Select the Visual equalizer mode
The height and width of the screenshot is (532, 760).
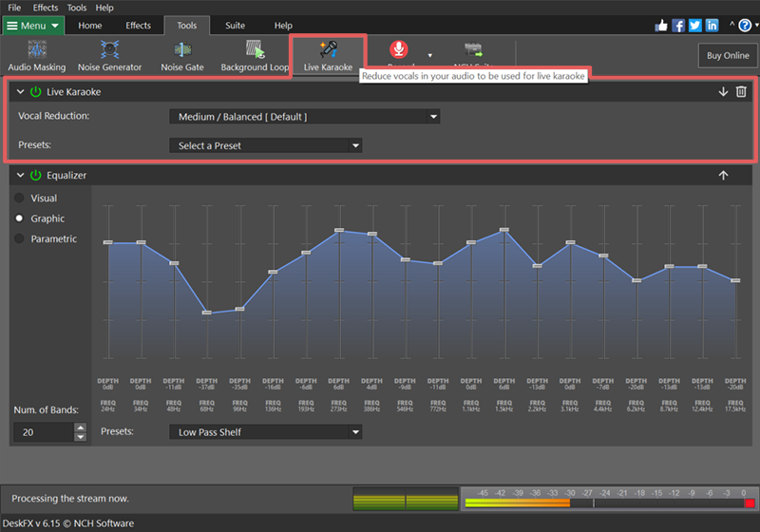pos(19,198)
